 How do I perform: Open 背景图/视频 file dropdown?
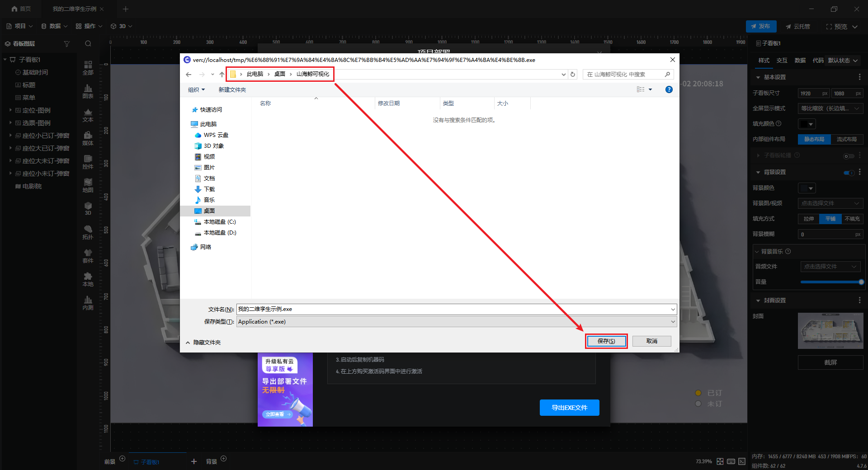pos(830,203)
